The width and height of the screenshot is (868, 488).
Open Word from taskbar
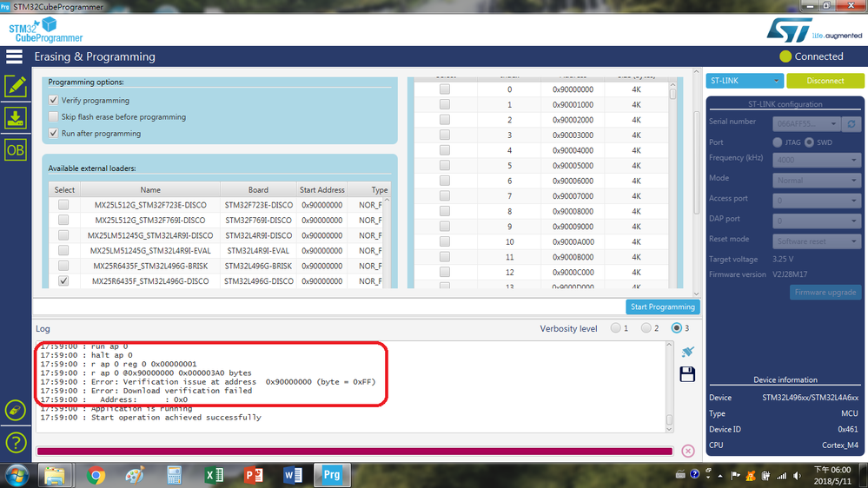pos(293,475)
